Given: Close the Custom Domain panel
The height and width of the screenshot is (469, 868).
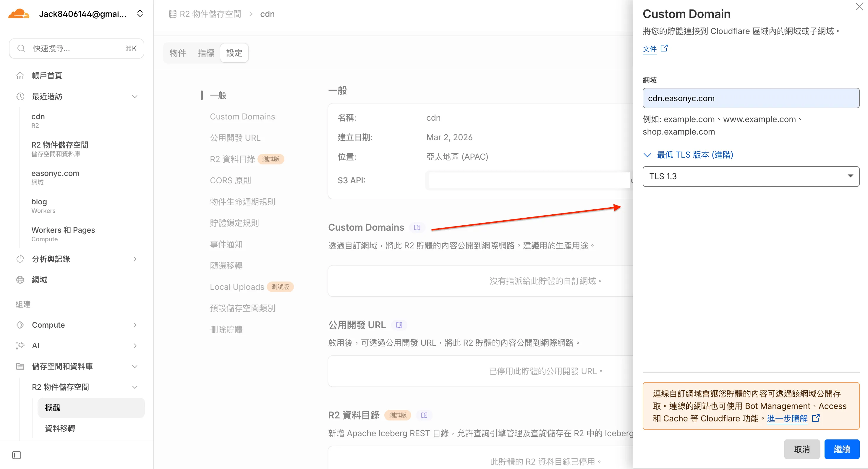Looking at the screenshot, I should tap(859, 7).
